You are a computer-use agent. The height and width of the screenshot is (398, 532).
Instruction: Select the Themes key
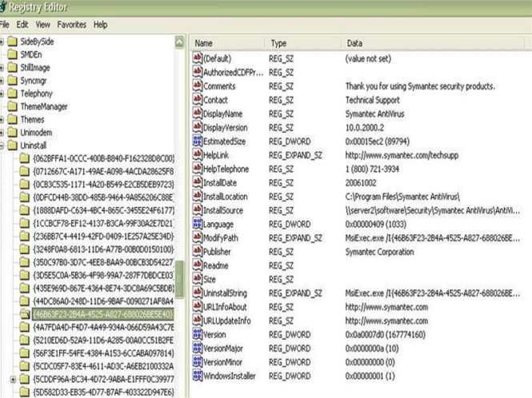(x=32, y=119)
